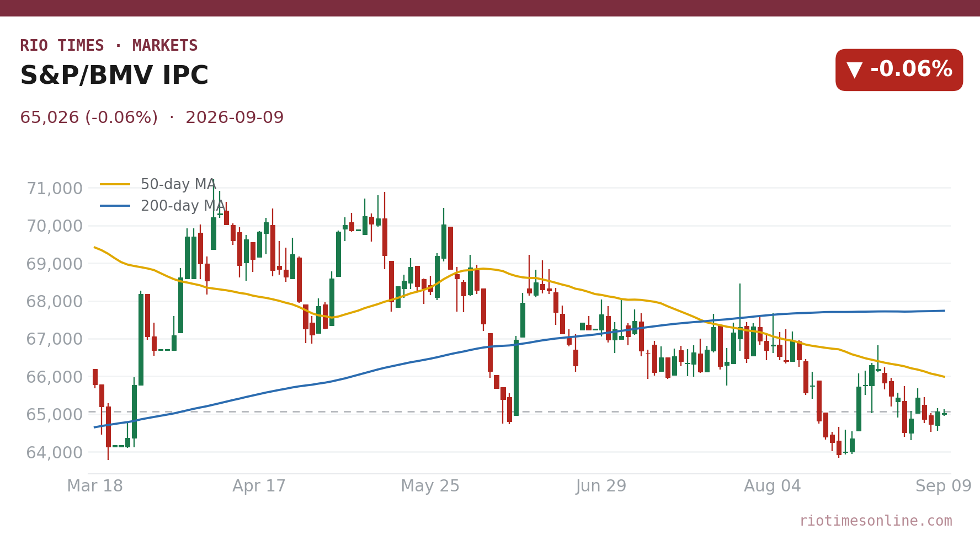
Task: Click the Mar 18 x-axis date label
Action: [x=95, y=486]
